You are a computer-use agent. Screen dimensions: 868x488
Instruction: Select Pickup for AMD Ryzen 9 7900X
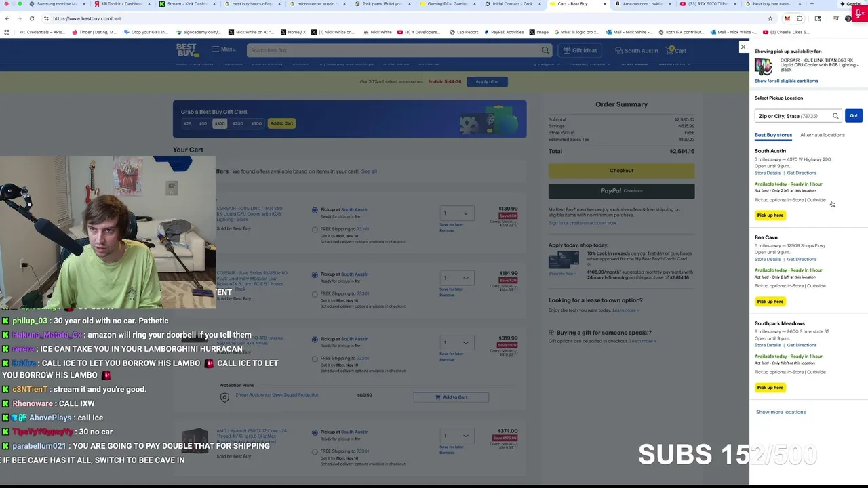point(315,432)
